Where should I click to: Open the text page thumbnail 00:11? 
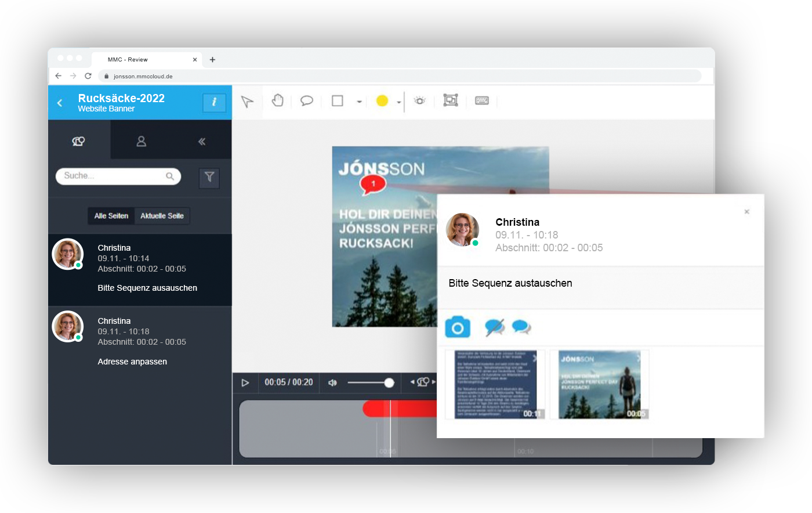coord(495,384)
